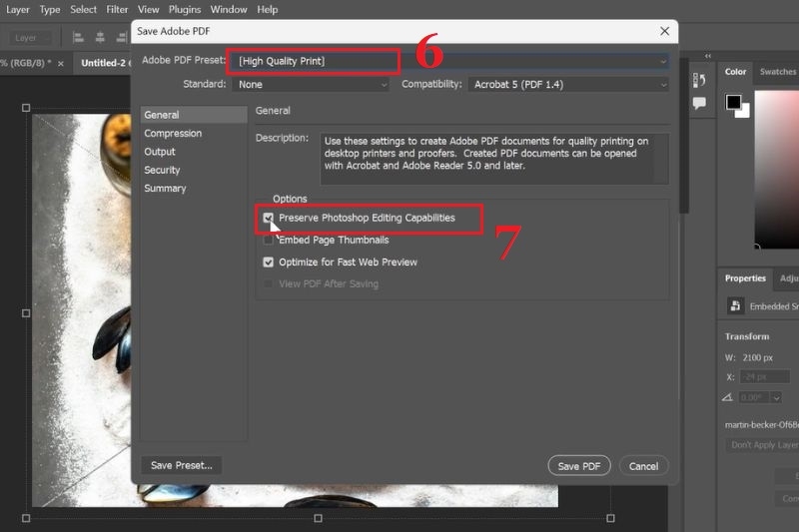Click inside the Description text box

493,159
